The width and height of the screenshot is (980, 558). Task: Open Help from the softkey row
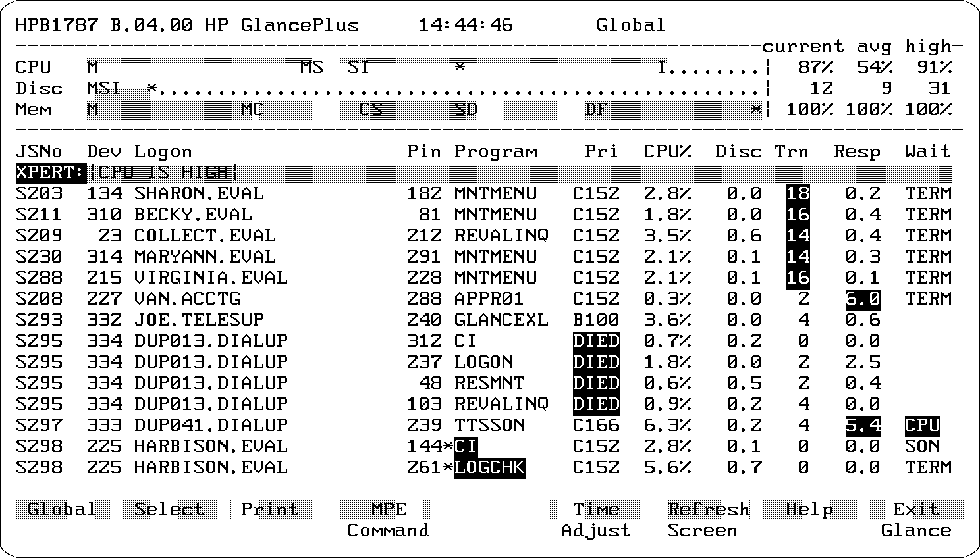coord(809,520)
